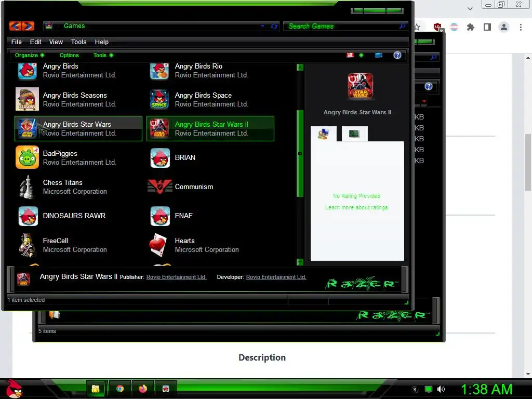The width and height of the screenshot is (532, 399).
Task: Select the Communism game icon
Action: pyautogui.click(x=160, y=187)
